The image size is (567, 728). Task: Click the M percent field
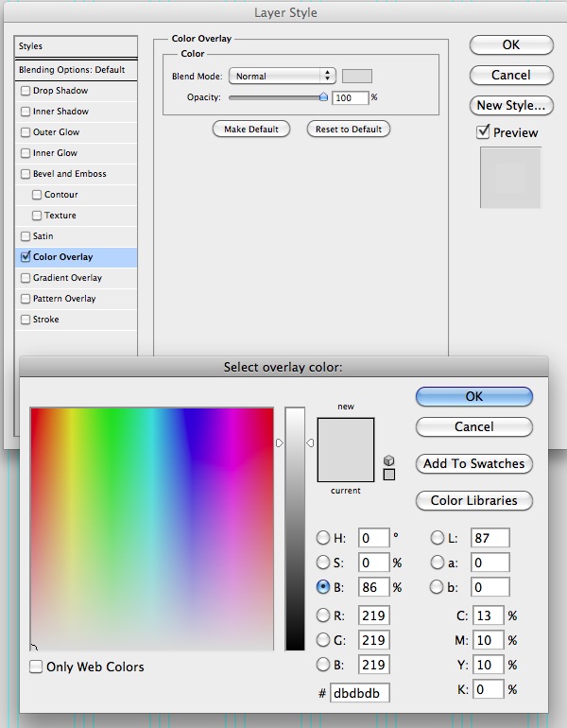click(x=489, y=640)
